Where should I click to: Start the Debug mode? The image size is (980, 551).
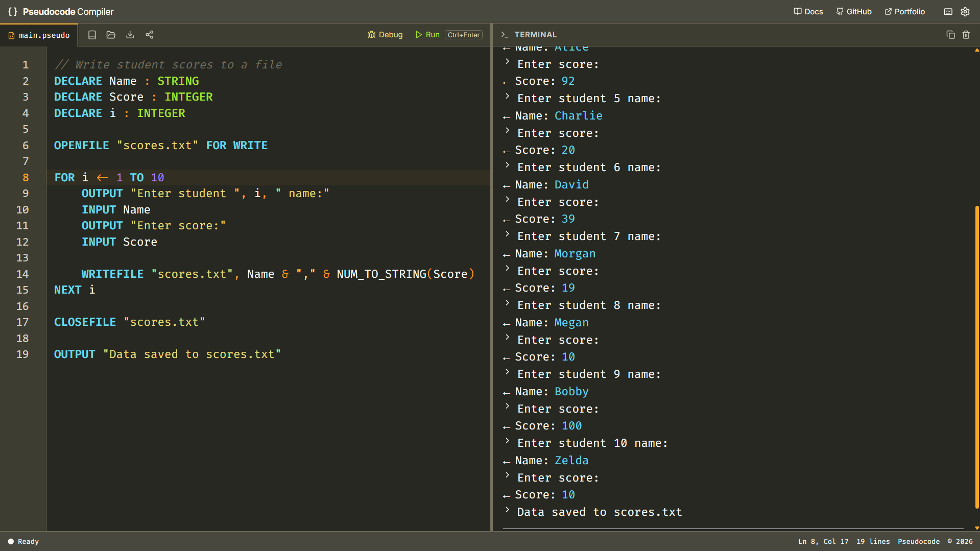[x=385, y=35]
